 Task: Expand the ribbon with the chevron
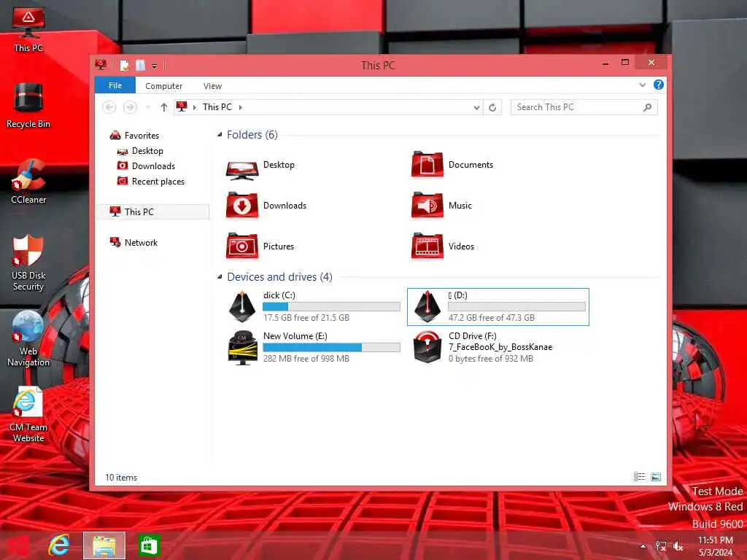[643, 85]
